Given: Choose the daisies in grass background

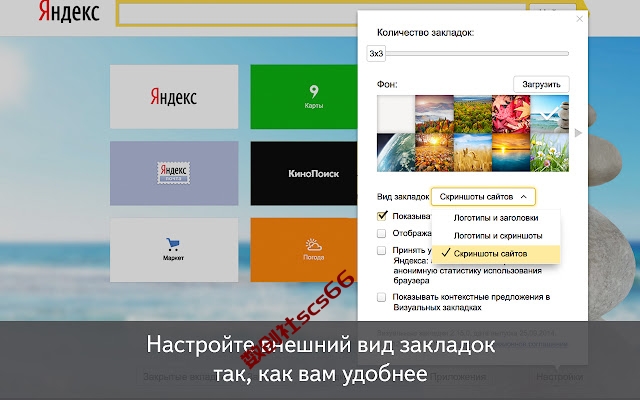Looking at the screenshot, I should click(x=549, y=152).
